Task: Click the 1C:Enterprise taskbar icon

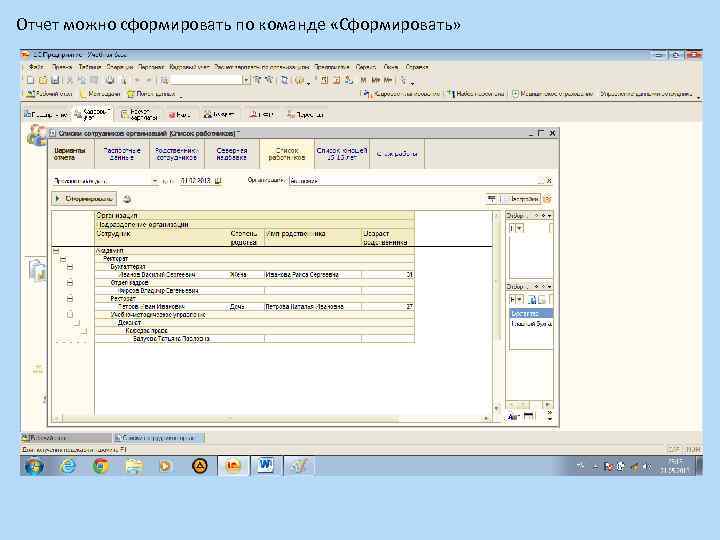Action: pos(233,466)
